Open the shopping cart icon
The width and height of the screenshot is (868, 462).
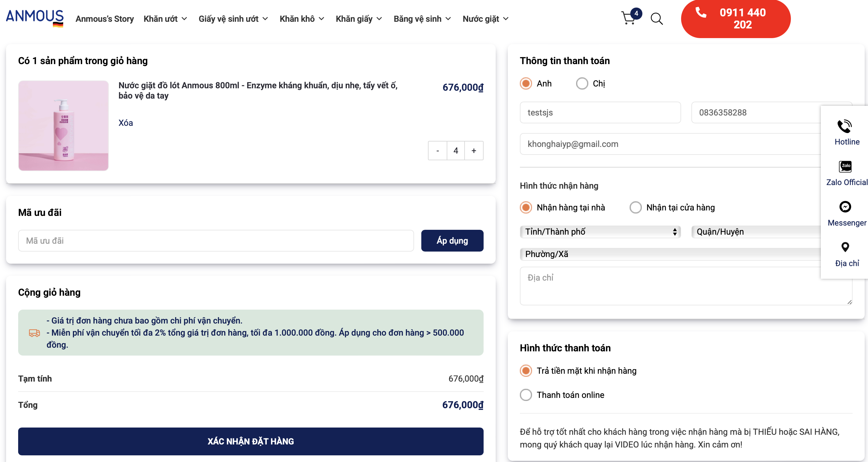click(629, 18)
